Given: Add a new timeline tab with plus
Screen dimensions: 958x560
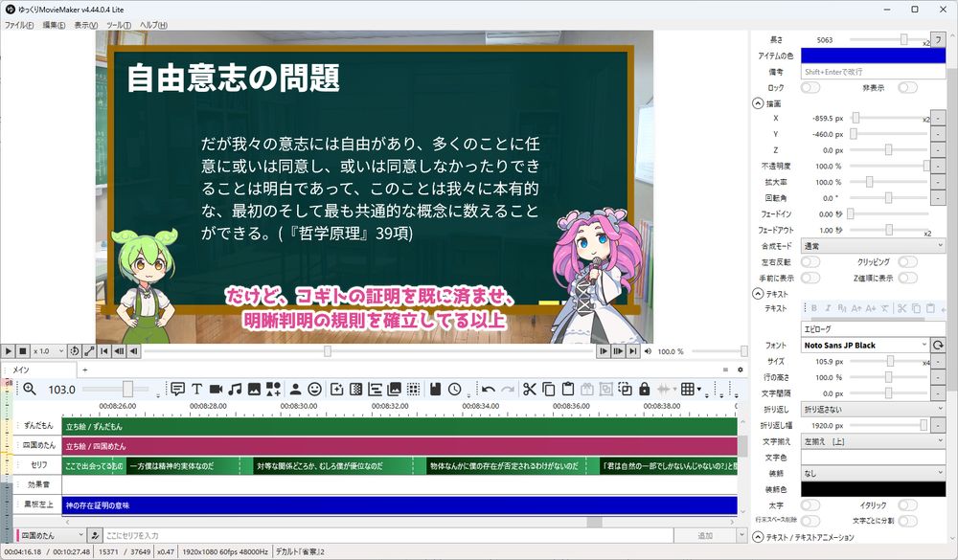Looking at the screenshot, I should tap(85, 370).
